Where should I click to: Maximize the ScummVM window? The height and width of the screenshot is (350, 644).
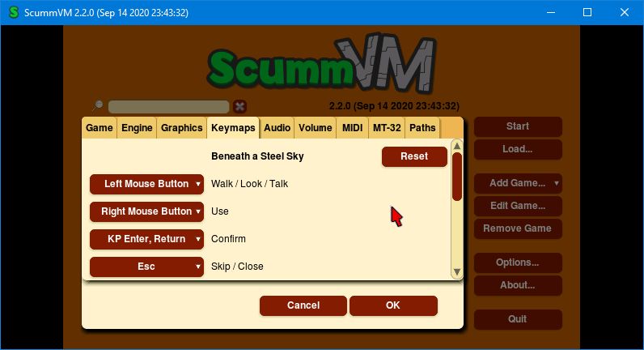pos(587,12)
